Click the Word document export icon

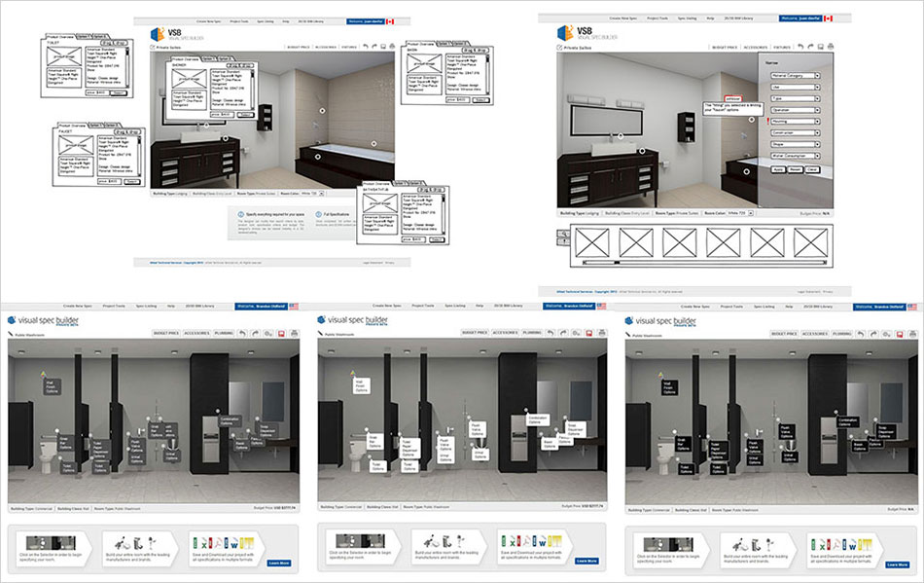[234, 545]
